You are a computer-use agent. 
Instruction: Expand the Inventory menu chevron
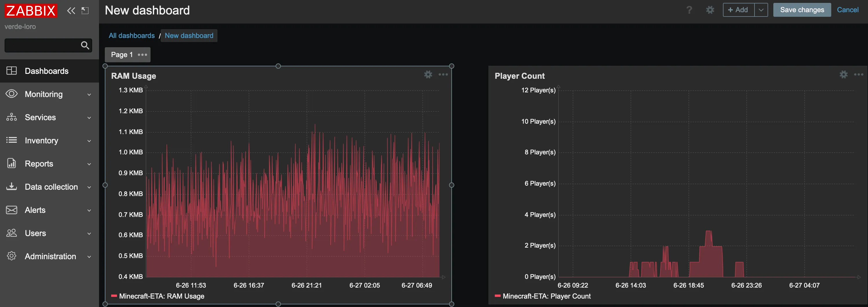[x=89, y=141]
